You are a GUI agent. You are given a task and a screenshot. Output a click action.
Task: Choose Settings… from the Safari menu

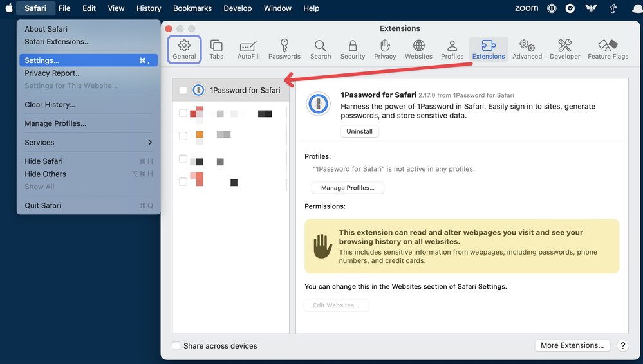(x=88, y=60)
